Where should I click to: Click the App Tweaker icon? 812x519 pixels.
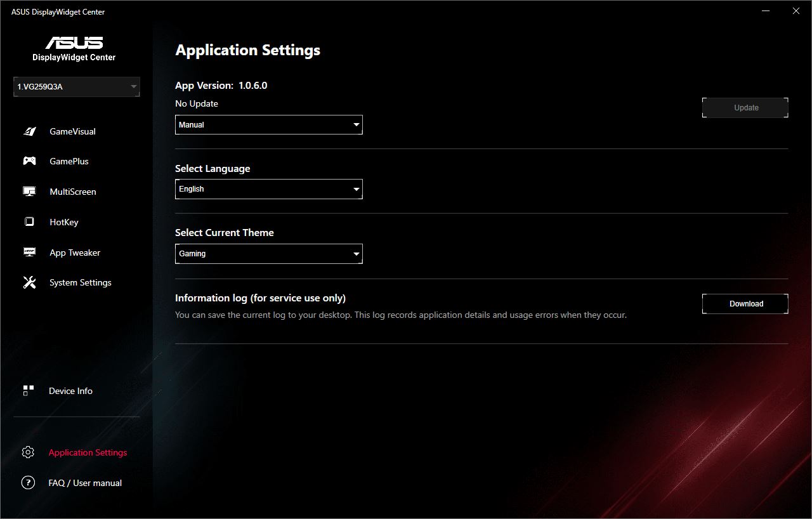pos(29,253)
